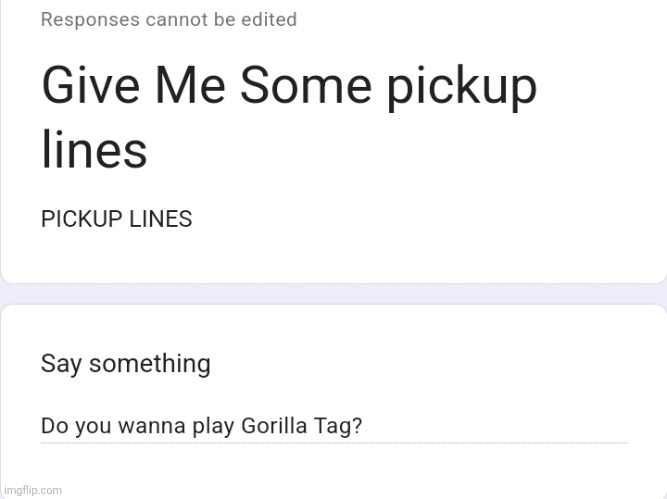Image resolution: width=667 pixels, height=499 pixels.
Task: Click the word "Give" in the form title
Action: click(87, 86)
